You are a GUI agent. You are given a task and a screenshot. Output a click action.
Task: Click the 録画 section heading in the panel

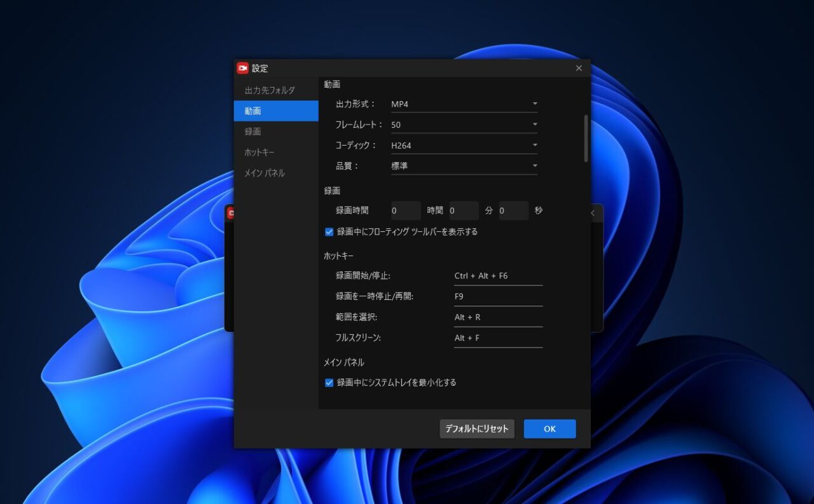click(332, 191)
